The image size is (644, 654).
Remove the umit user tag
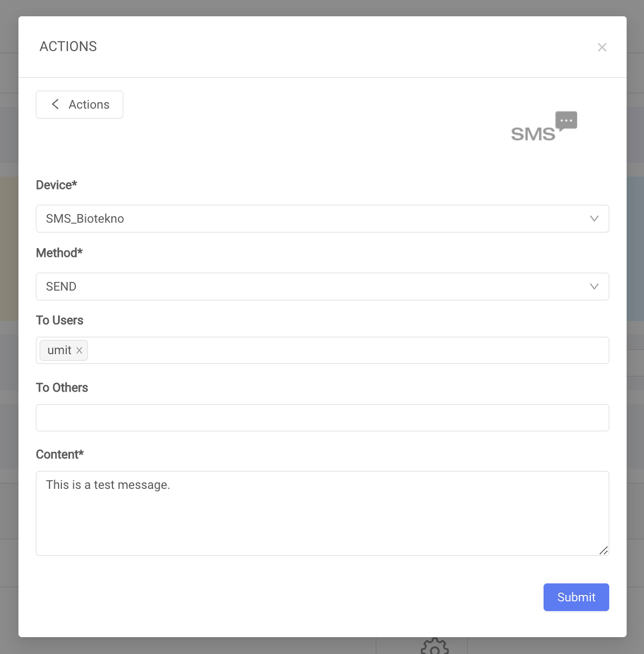(x=79, y=350)
